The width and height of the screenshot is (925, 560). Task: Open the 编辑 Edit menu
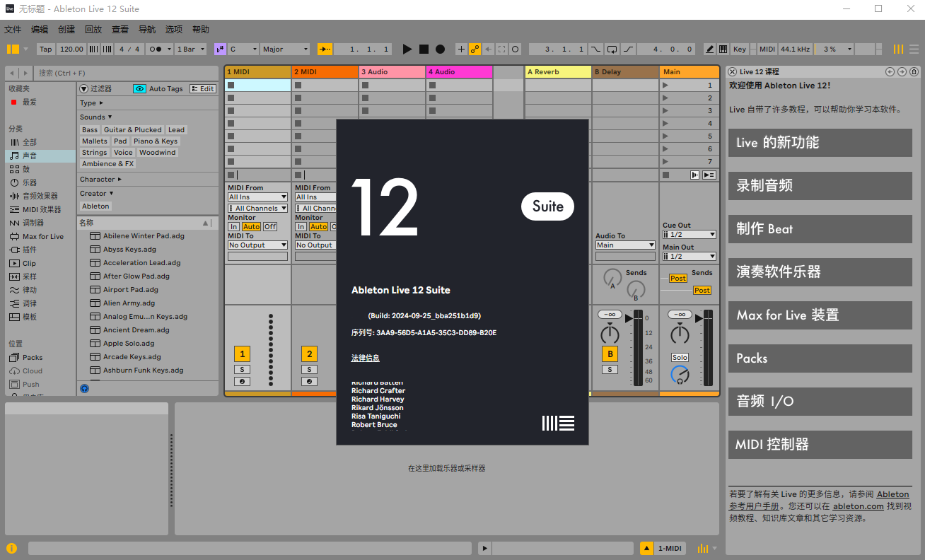click(40, 30)
